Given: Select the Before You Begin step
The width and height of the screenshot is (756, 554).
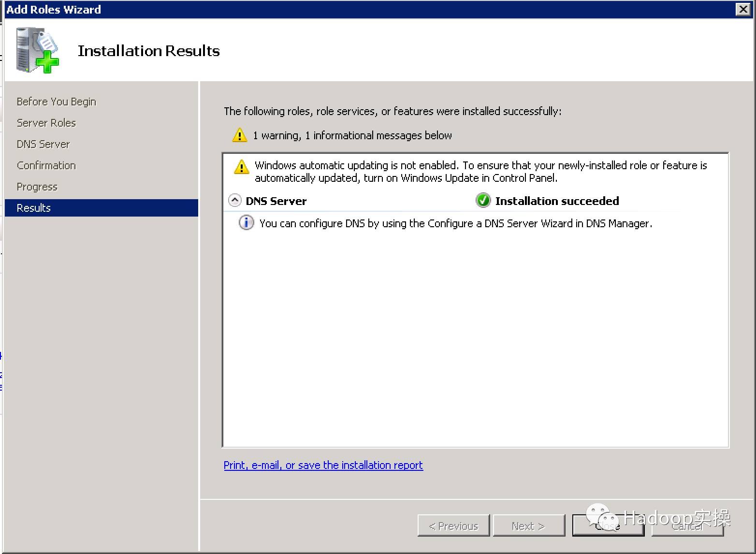Looking at the screenshot, I should (x=56, y=102).
